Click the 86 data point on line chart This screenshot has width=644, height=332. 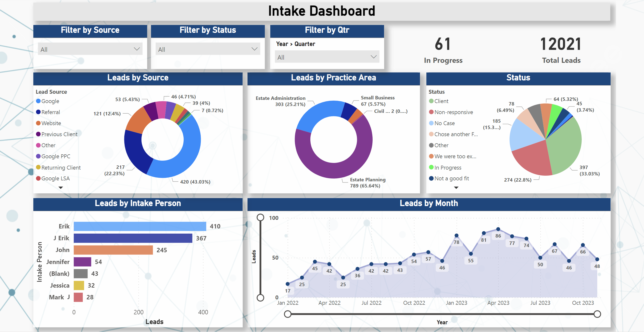(x=498, y=229)
